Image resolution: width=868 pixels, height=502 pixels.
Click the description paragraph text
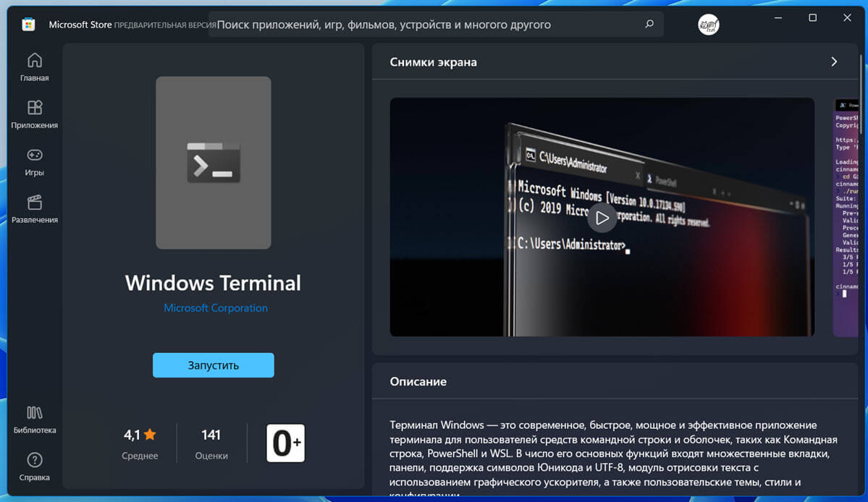613,458
